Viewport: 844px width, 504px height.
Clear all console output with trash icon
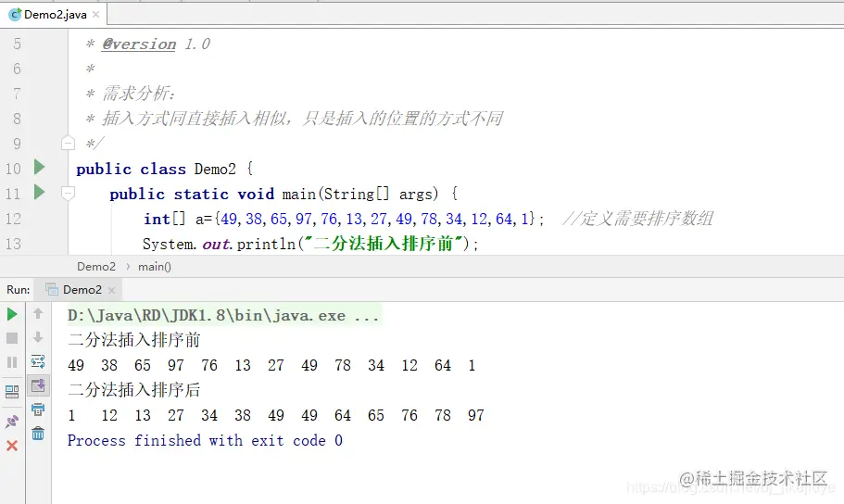(x=38, y=434)
